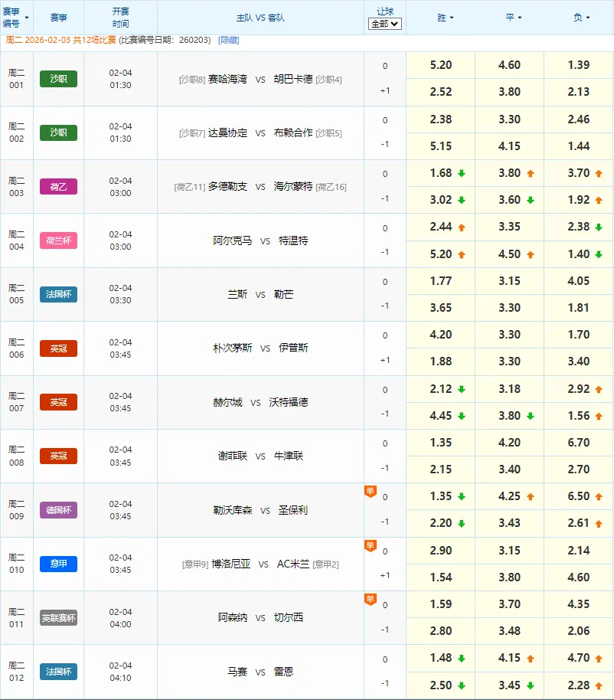Click the 单 badge on the 勒沃库森 match
The height and width of the screenshot is (700, 614).
[x=371, y=492]
